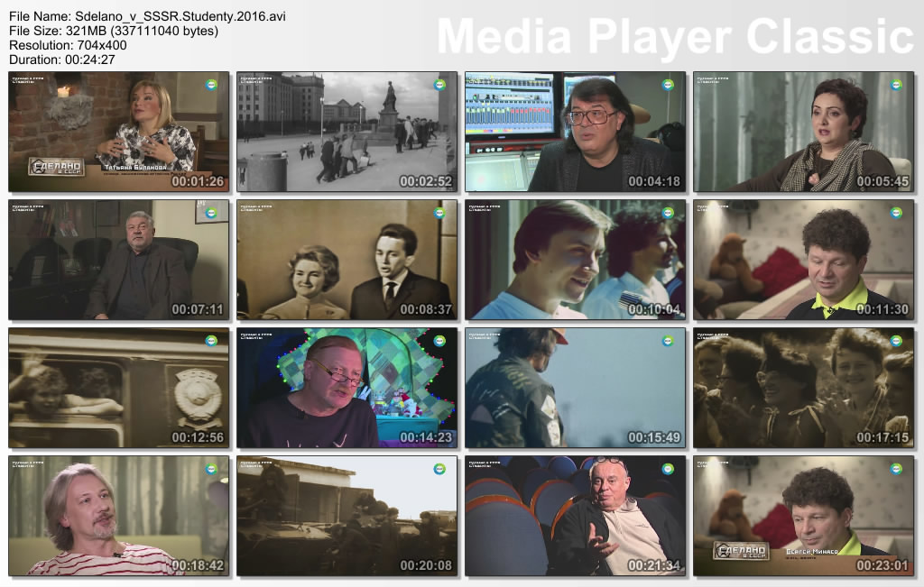Click the 00:15:49 timestamp label
924x587 pixels.
point(654,437)
